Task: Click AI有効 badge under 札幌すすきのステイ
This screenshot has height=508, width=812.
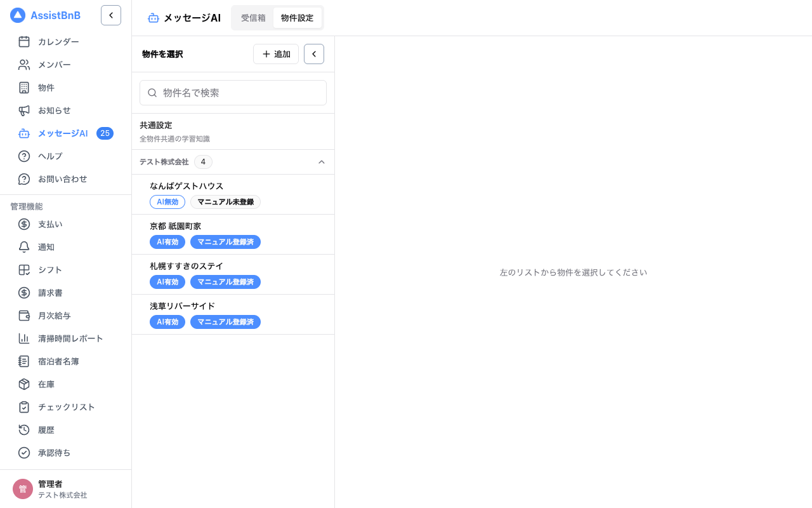Action: (x=167, y=282)
